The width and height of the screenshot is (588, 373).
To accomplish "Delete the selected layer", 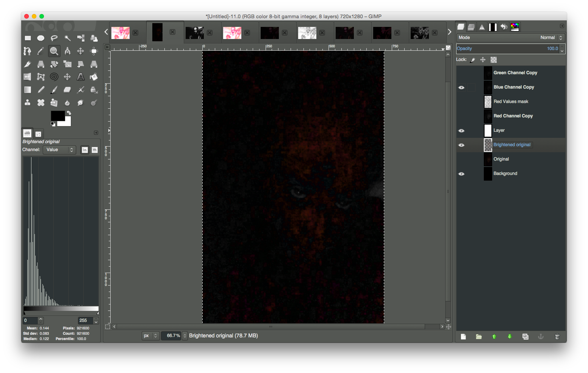I will [557, 337].
